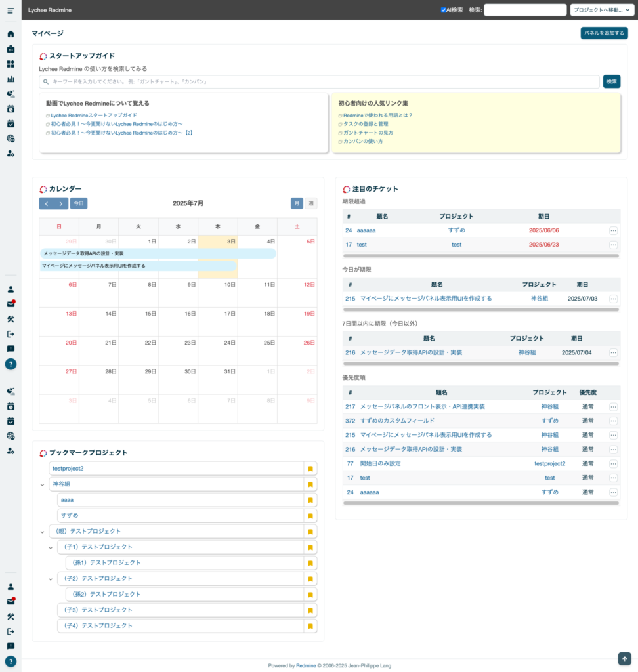Viewport: 638px width, 672px height.
Task: Focus the キーワードを入力 search field
Action: (319, 81)
